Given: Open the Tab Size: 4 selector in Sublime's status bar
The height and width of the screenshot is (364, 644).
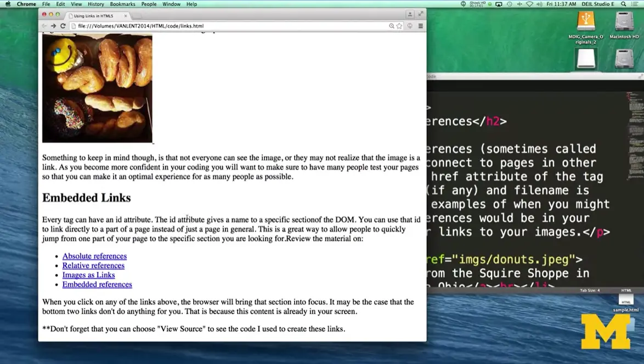Looking at the screenshot, I should (x=589, y=290).
